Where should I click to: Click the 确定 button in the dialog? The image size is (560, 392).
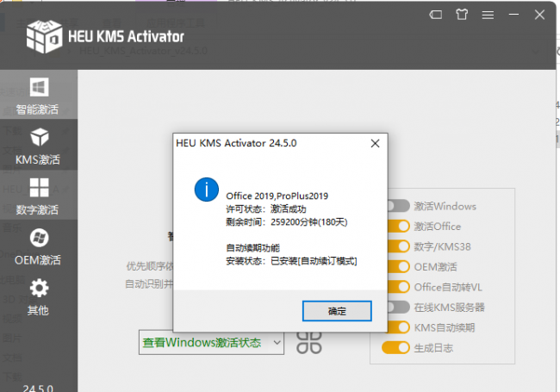click(x=337, y=311)
